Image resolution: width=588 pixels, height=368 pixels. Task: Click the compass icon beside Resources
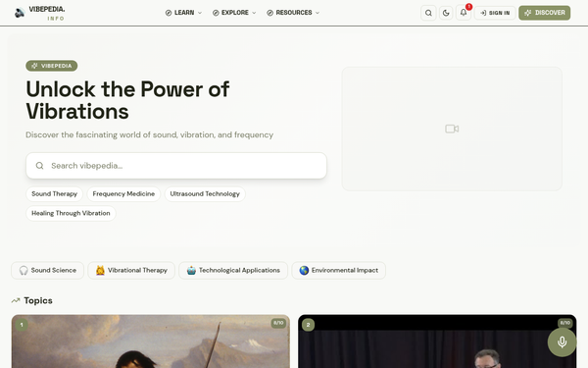270,13
